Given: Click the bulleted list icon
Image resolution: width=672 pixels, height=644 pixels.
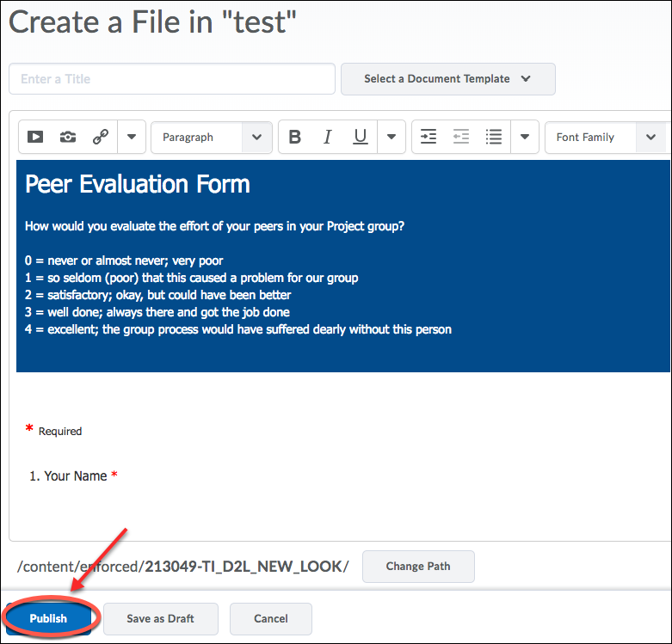Looking at the screenshot, I should (494, 137).
